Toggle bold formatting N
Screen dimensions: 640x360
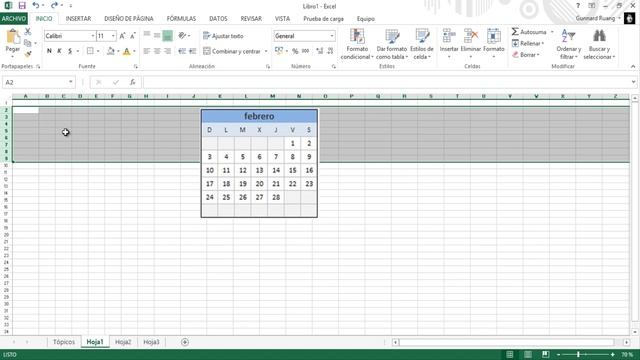click(x=49, y=51)
